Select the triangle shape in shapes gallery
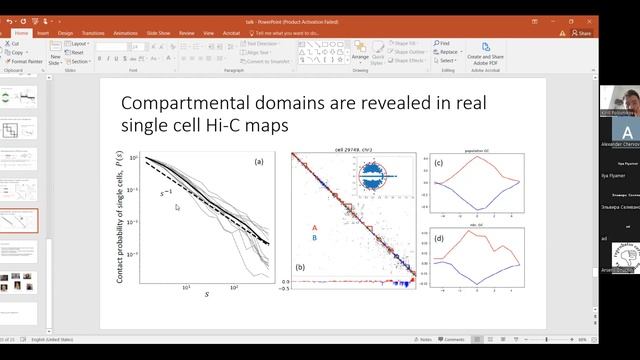The width and height of the screenshot is (640, 360). [x=302, y=52]
